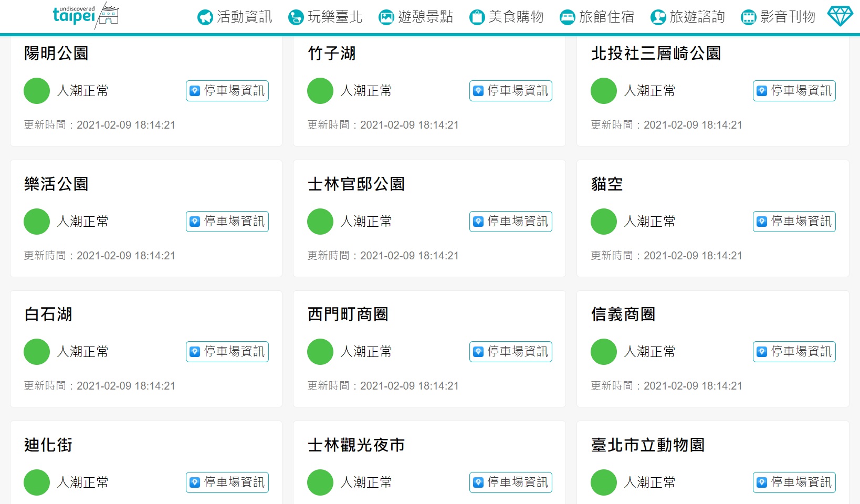Click the 臺北市立動物園 card title
The width and height of the screenshot is (860, 504).
(x=648, y=445)
